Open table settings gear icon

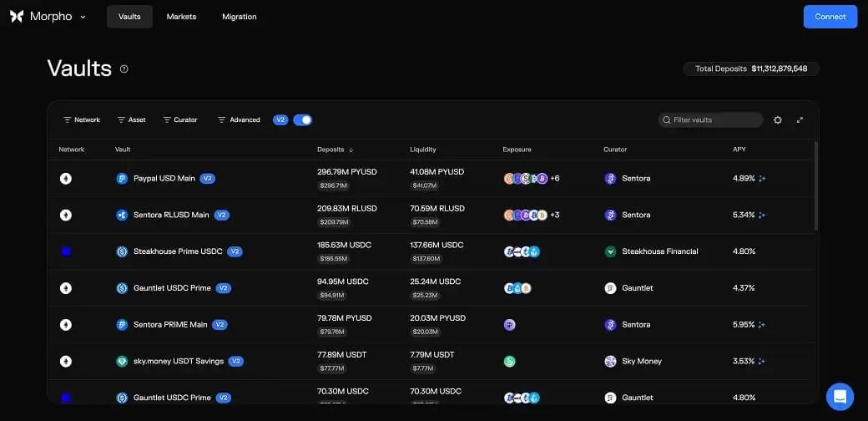[x=778, y=119]
